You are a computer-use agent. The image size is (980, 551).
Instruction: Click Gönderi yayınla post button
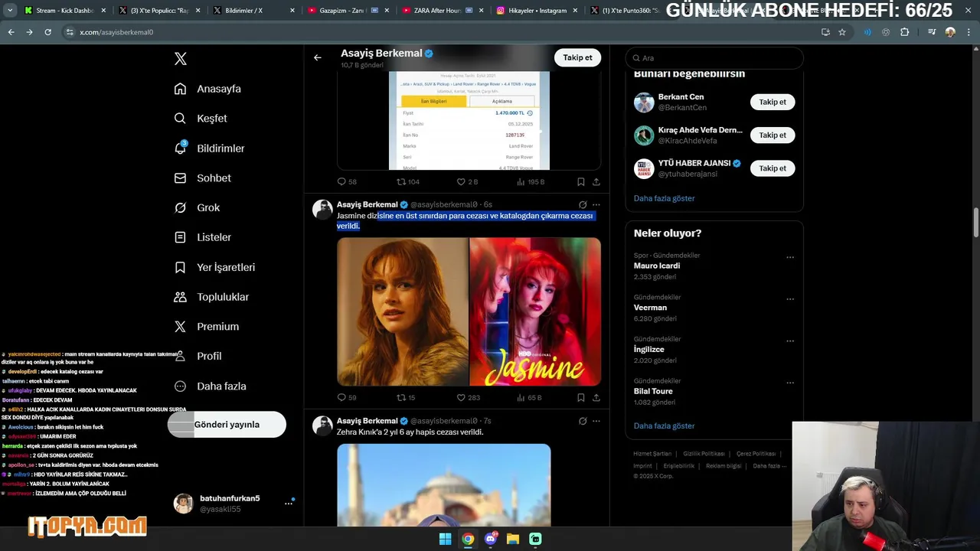(227, 424)
